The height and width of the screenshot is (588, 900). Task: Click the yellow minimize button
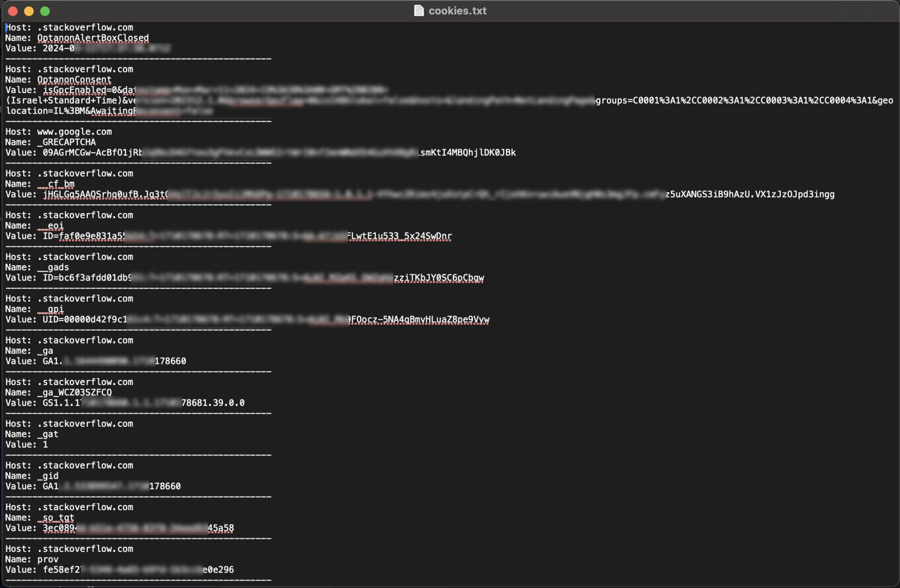(x=29, y=11)
